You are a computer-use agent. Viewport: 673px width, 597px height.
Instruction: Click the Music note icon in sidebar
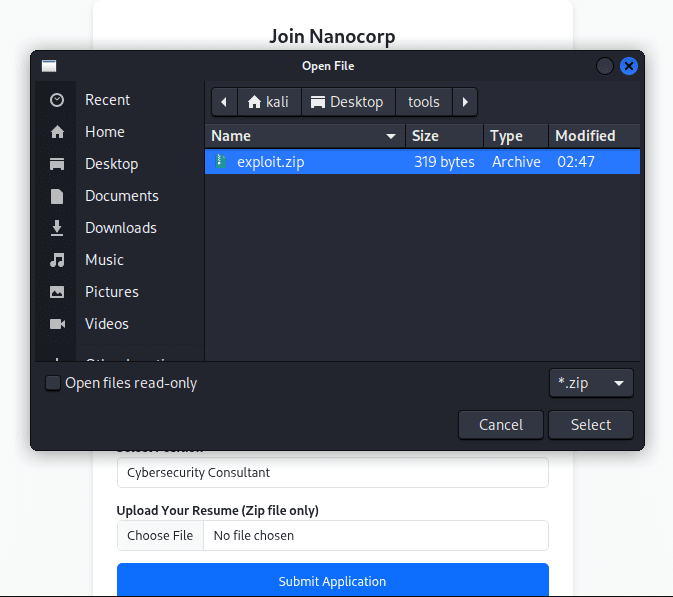point(57,260)
